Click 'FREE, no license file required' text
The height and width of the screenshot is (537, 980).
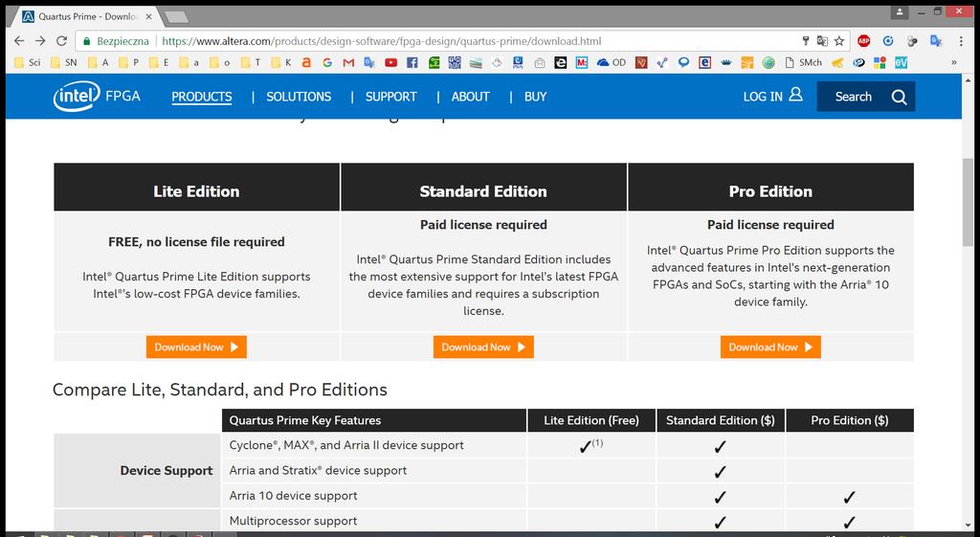196,242
